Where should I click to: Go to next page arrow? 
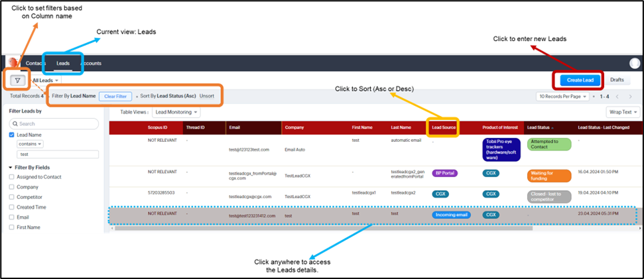pos(631,96)
